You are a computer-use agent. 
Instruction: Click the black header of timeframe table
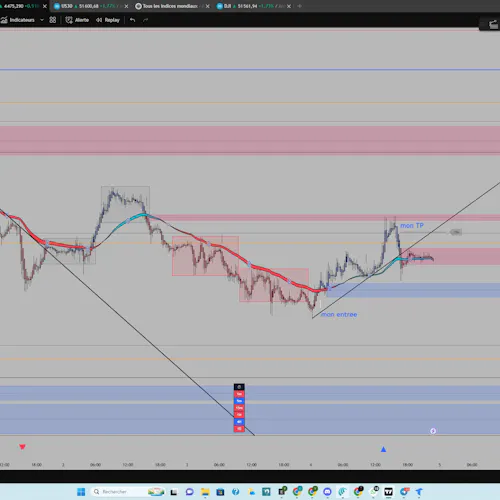(x=239, y=387)
